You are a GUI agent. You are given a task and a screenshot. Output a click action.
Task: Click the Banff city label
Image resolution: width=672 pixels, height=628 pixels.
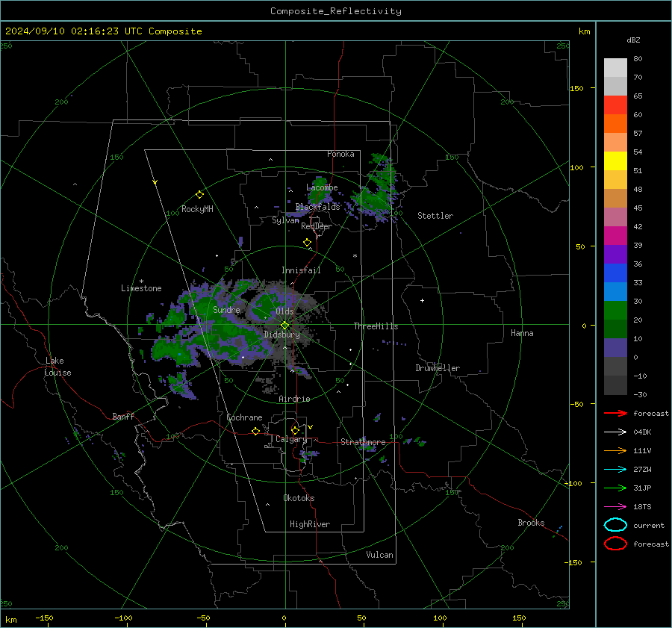[123, 416]
